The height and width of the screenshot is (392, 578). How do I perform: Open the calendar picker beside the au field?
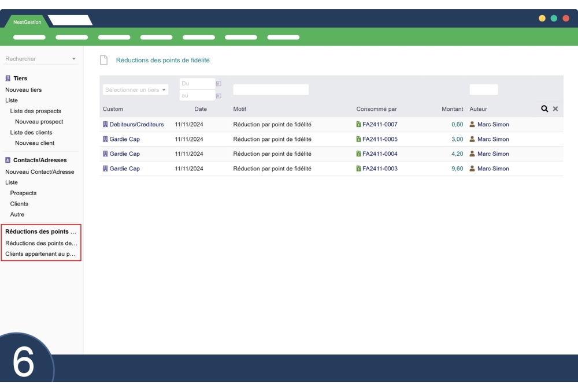(x=218, y=96)
